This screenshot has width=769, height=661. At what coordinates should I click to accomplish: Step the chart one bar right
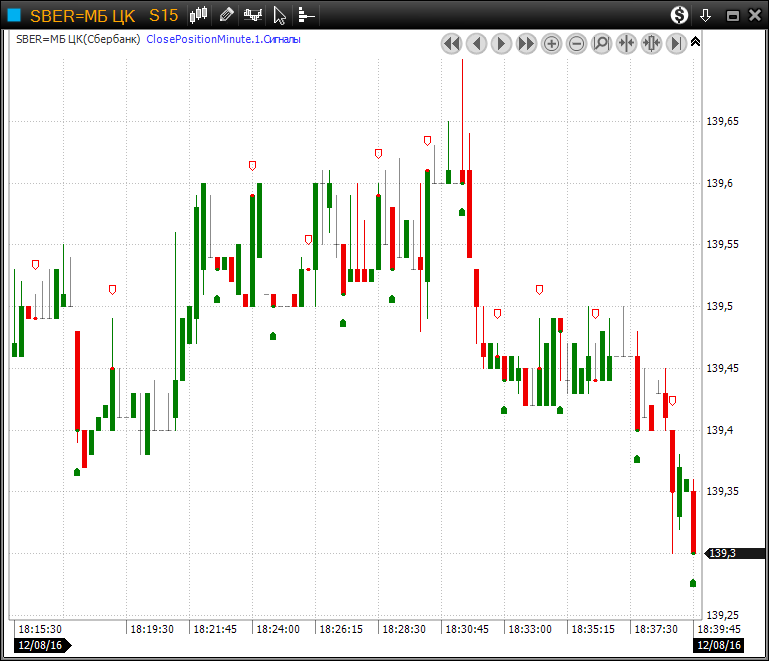[501, 43]
